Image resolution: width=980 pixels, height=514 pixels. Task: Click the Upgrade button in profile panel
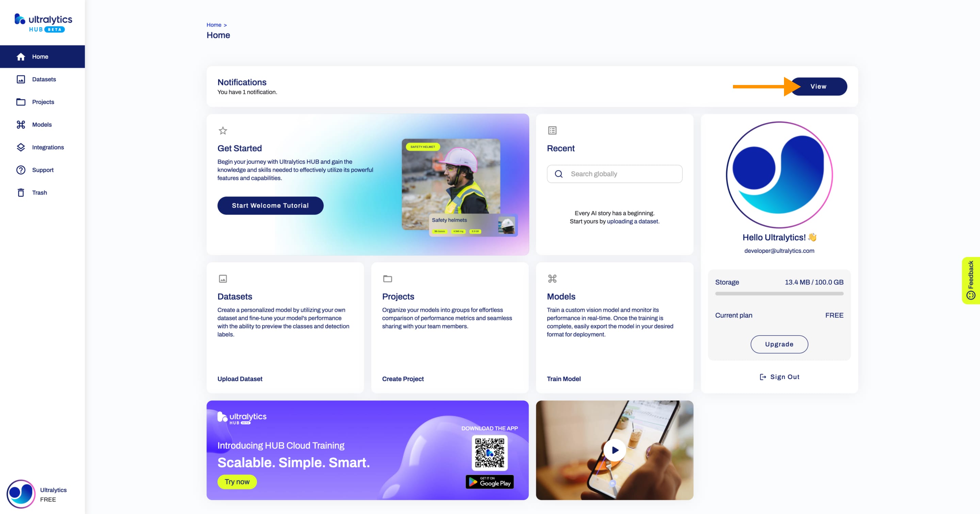coord(779,344)
